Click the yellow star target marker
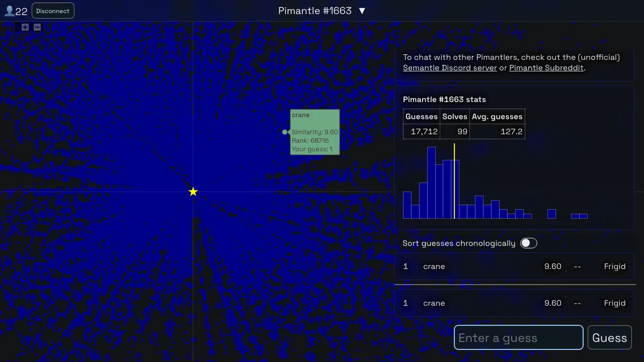 point(193,192)
